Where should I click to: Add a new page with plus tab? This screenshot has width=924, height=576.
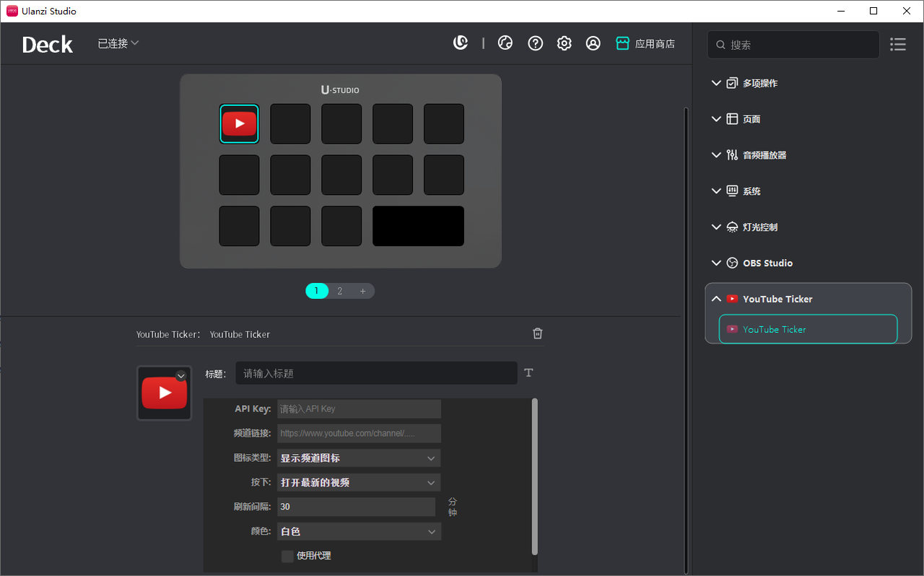[x=362, y=291]
